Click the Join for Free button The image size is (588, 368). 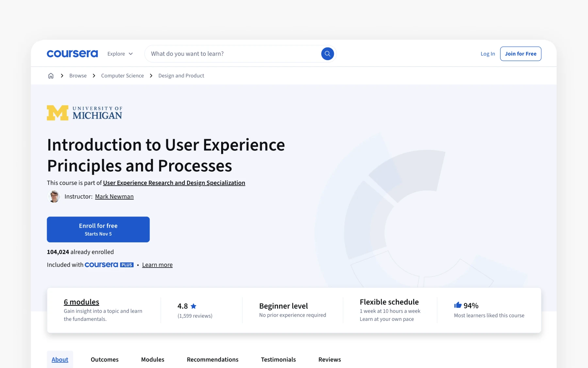click(x=520, y=54)
